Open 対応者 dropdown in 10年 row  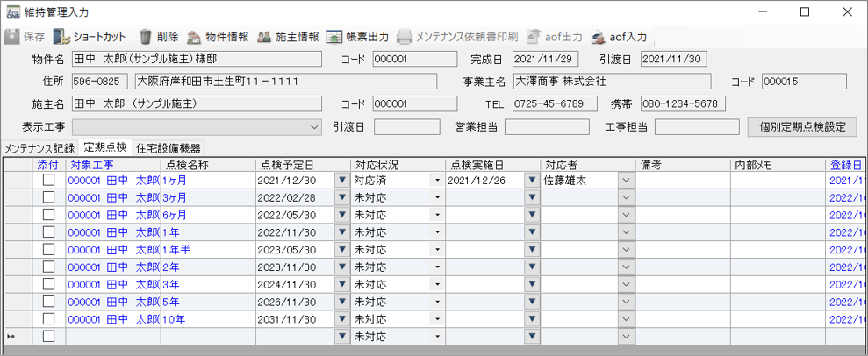coord(626,319)
